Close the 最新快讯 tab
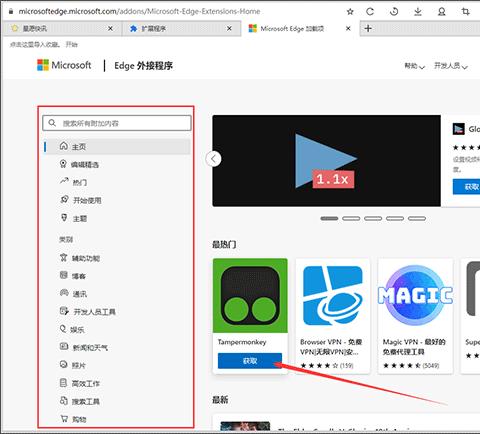The image size is (480, 434). [x=110, y=29]
